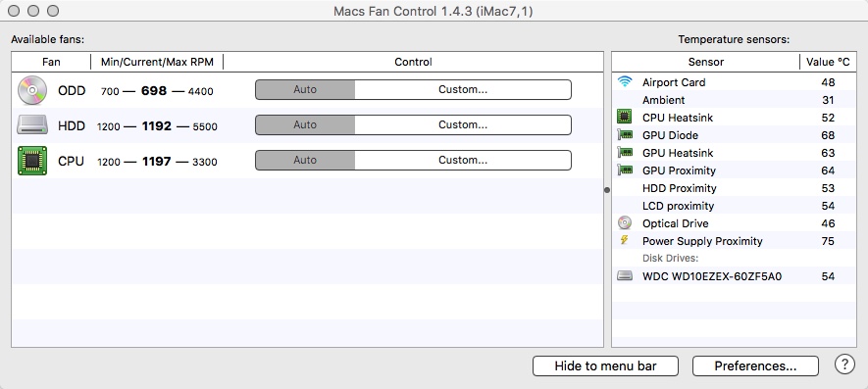
Task: Open Custom control for the HDD fan
Action: pos(463,125)
